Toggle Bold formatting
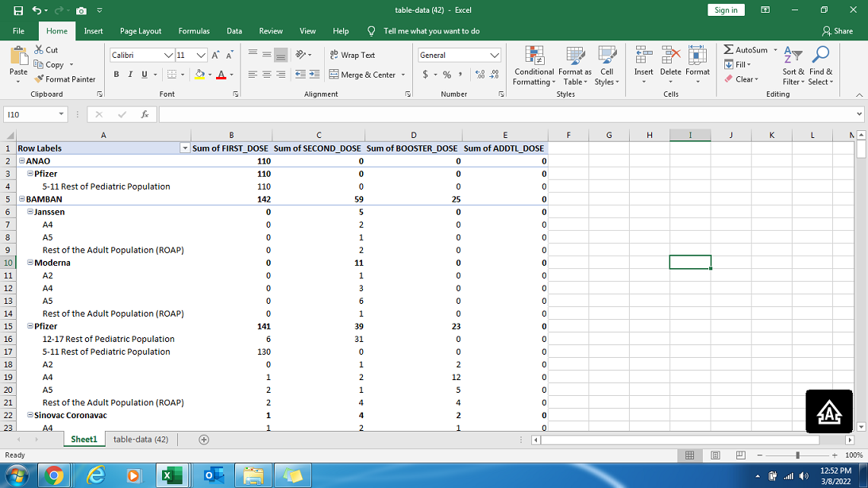Viewport: 868px width, 488px height. (x=117, y=75)
